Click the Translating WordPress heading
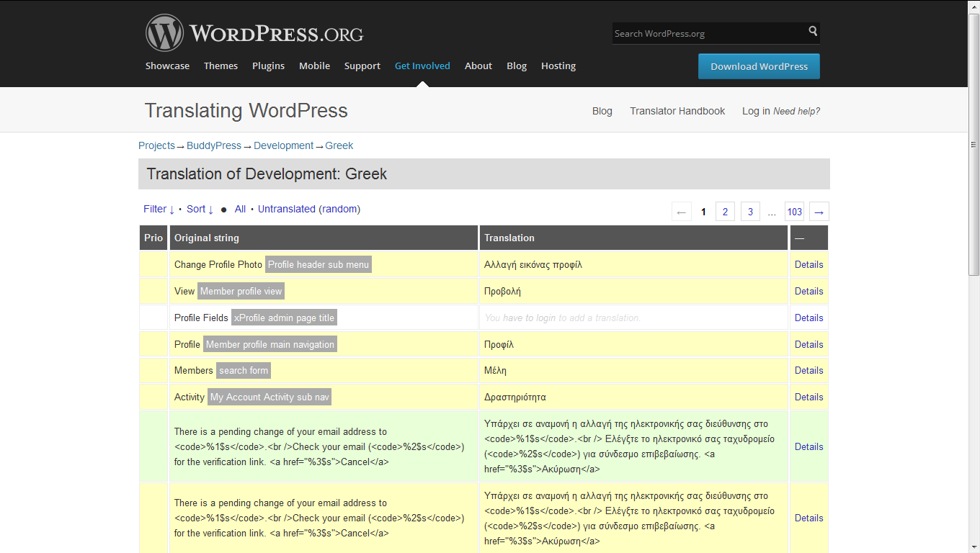The image size is (980, 553). tap(246, 111)
